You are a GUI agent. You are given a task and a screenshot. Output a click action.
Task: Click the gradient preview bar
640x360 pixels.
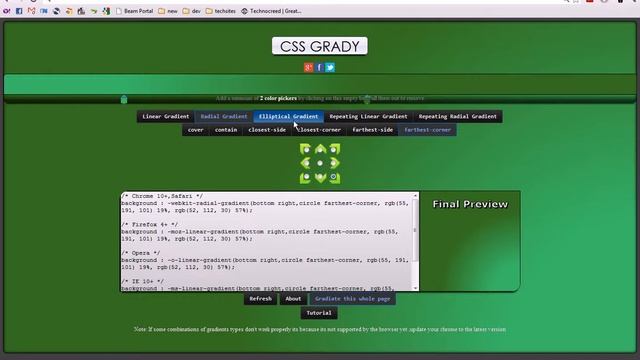[x=320, y=84]
